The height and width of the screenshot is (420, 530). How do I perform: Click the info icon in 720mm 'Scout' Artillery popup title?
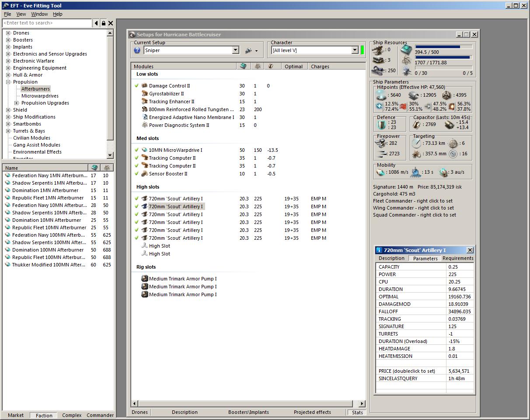tap(379, 250)
